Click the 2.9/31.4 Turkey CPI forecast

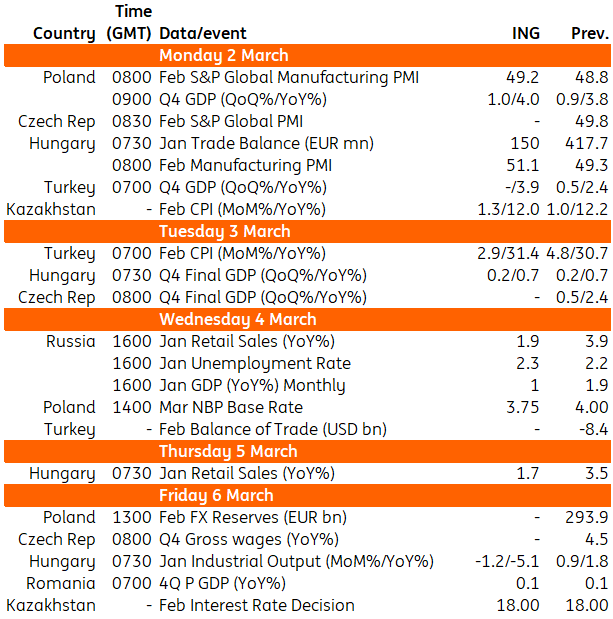[x=508, y=253]
